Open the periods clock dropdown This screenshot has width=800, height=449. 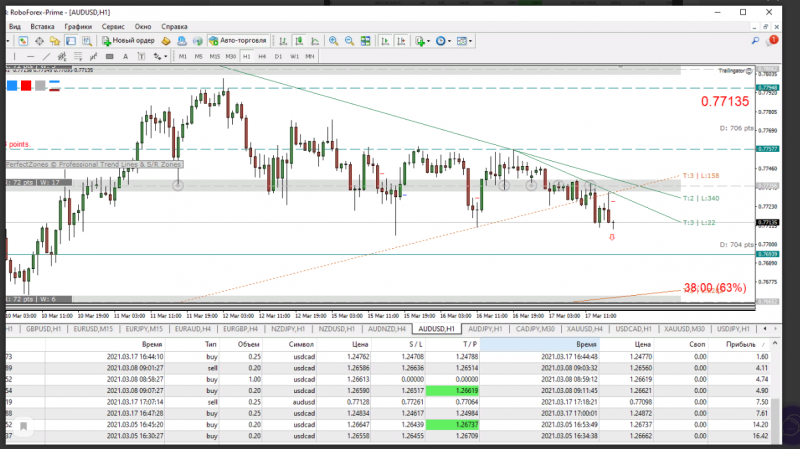(x=443, y=41)
